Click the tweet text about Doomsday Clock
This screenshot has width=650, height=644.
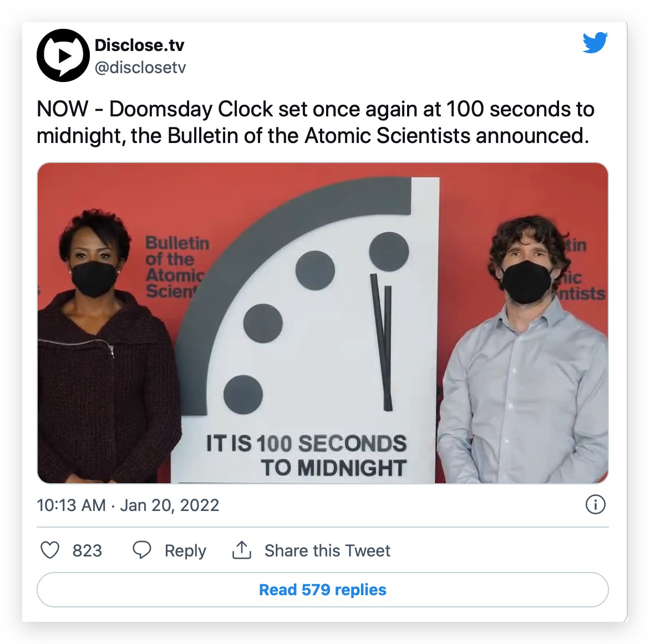pos(315,122)
